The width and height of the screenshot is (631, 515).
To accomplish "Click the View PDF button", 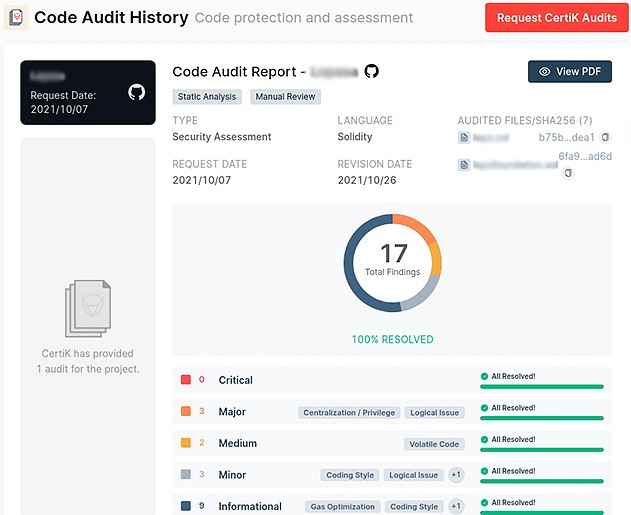I will 570,72.
